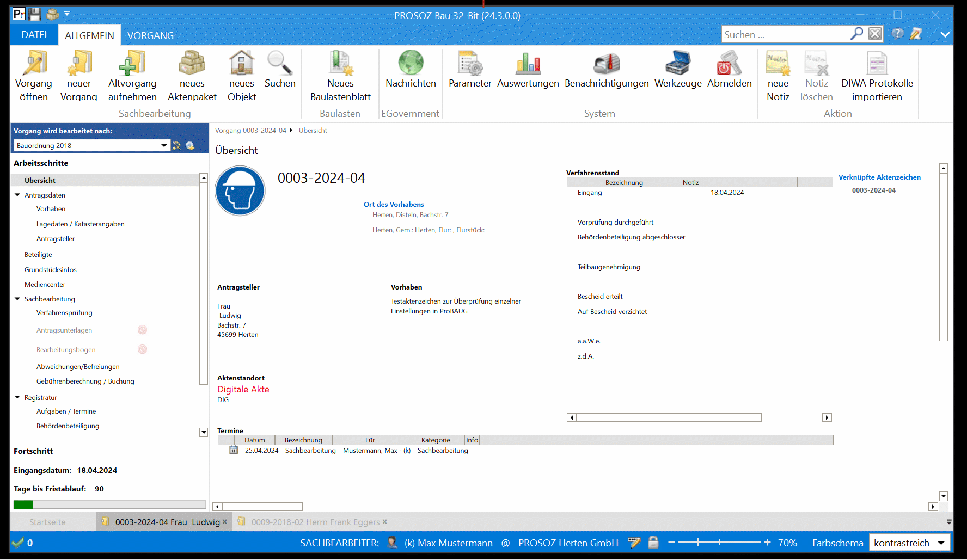The height and width of the screenshot is (560, 967).
Task: Open the Farbschema kontrastreich dropdown
Action: click(x=941, y=543)
